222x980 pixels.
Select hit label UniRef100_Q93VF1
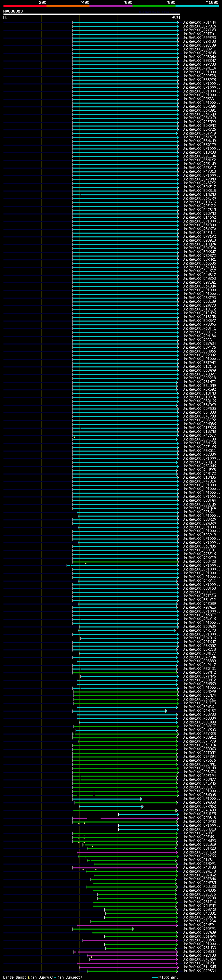coord(199,49)
